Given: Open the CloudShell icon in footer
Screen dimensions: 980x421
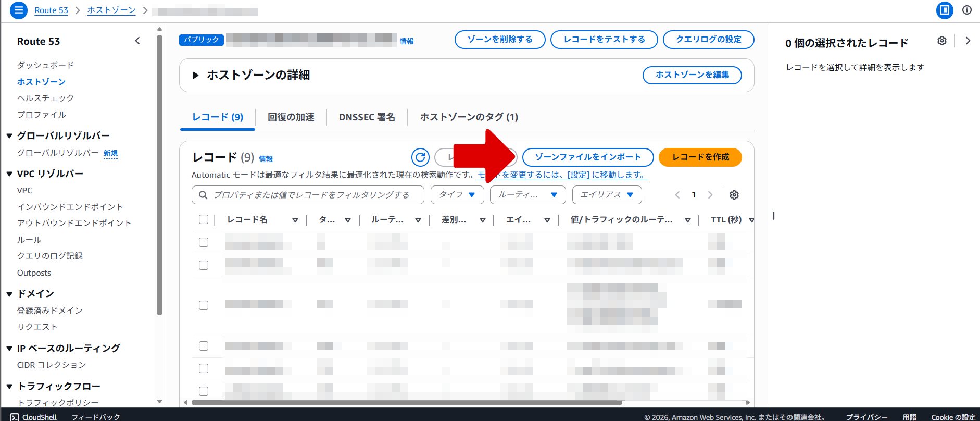Looking at the screenshot, I should click(x=15, y=417).
